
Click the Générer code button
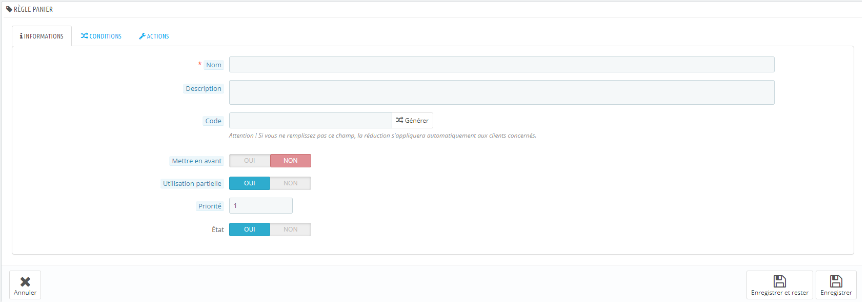click(412, 120)
